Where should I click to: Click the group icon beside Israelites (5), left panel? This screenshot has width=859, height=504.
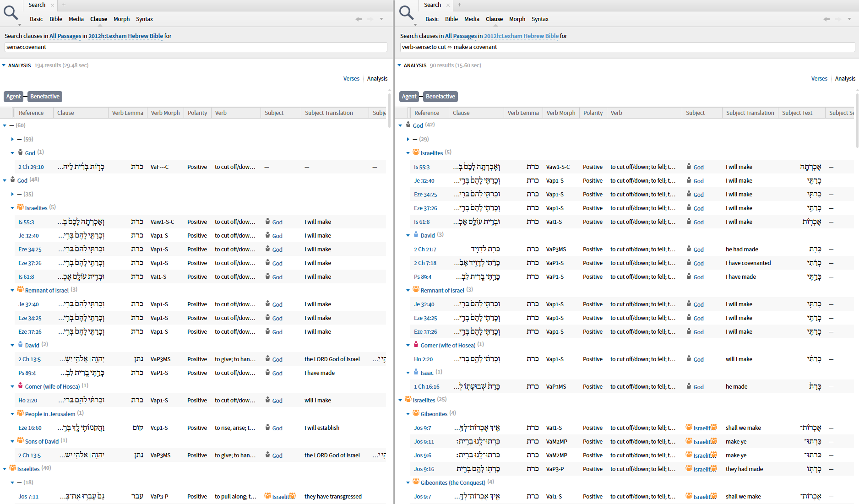tap(21, 207)
